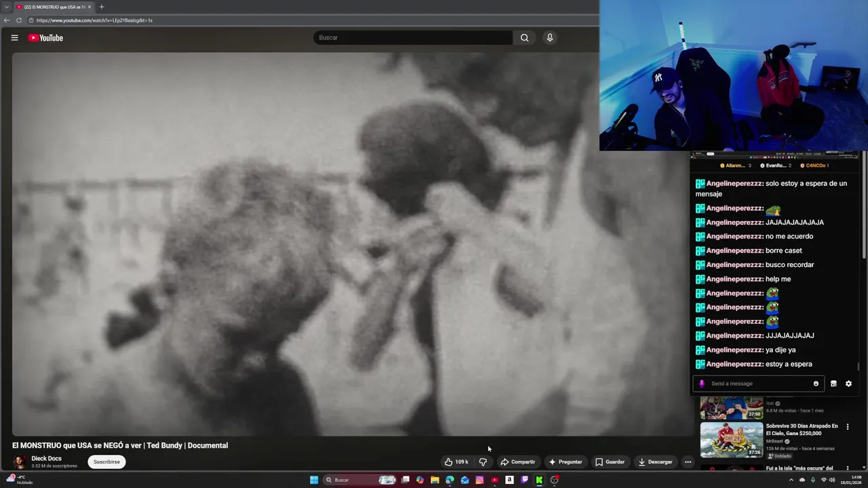The width and height of the screenshot is (868, 488).
Task: Show hidden system tray icons chevron
Action: pos(791,480)
